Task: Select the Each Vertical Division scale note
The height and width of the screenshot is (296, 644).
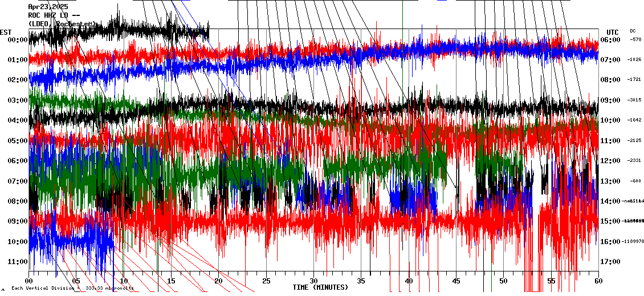Action: pos(72,289)
